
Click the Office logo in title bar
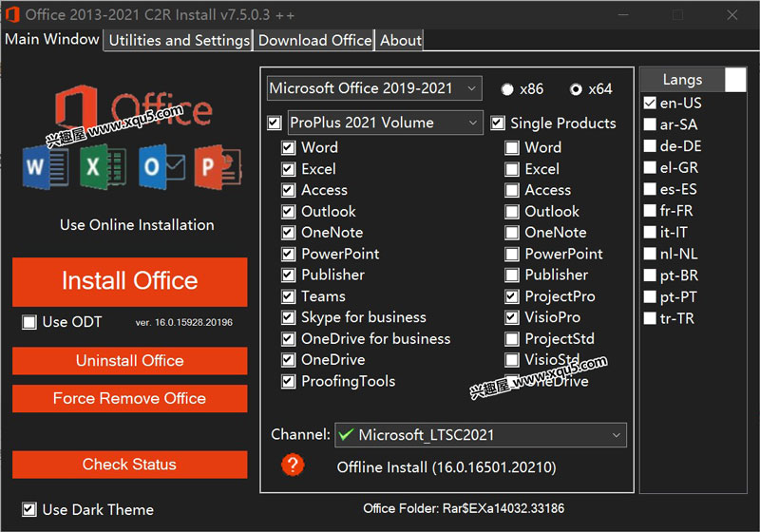12,14
